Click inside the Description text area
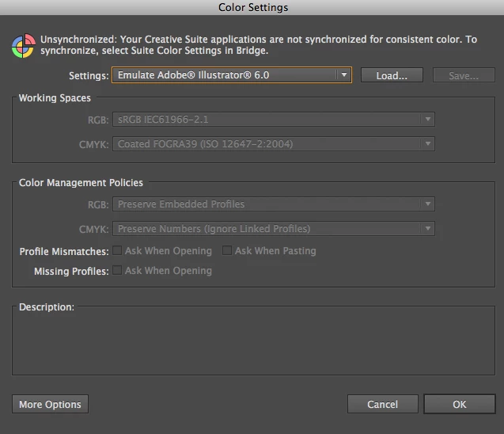 [x=253, y=343]
